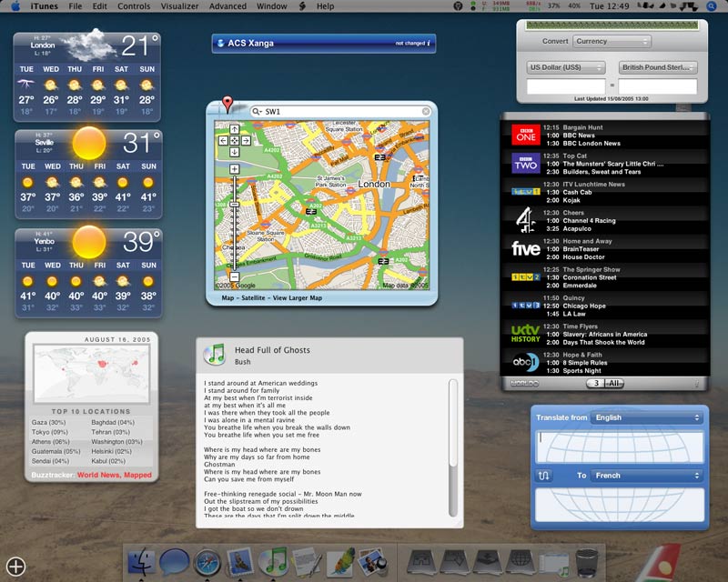
Task: Click the View Larger Map link
Action: tap(298, 297)
